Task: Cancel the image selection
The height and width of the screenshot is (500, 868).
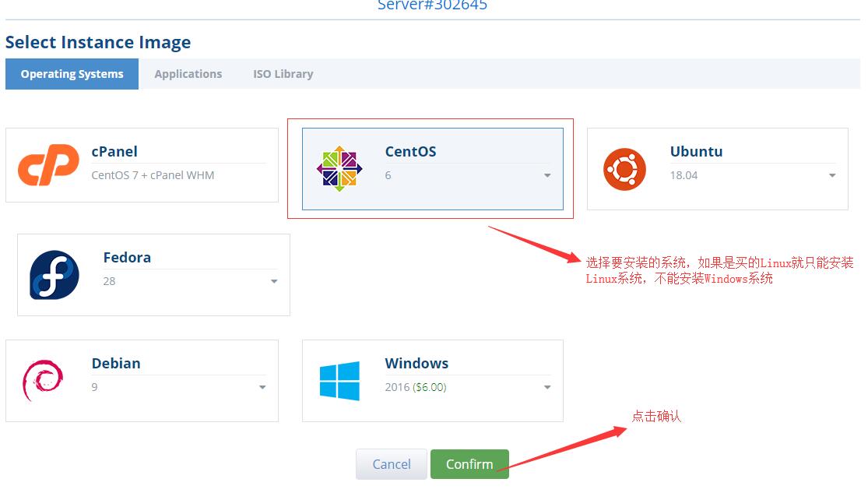Action: [x=391, y=463]
